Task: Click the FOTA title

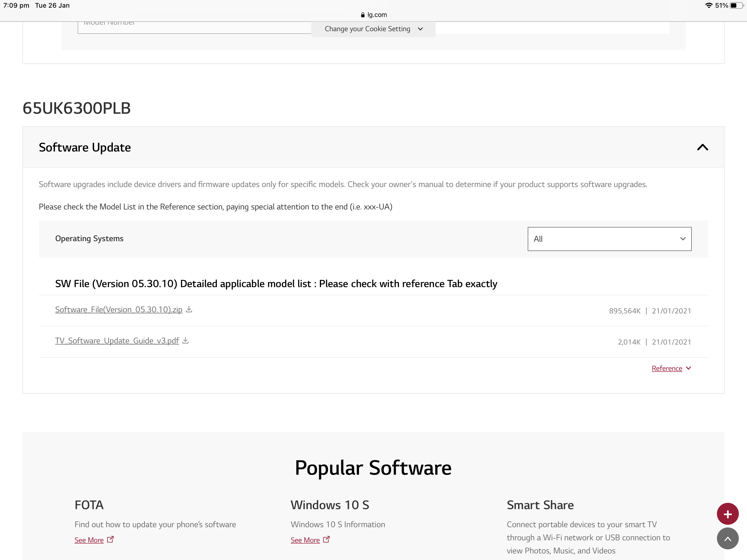Action: (x=89, y=505)
